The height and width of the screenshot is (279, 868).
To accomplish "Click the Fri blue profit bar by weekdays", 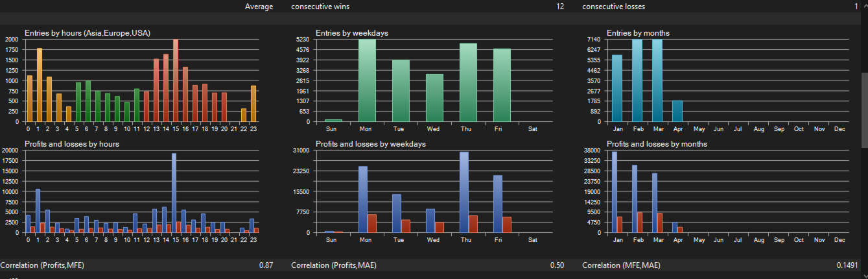I will pos(498,204).
